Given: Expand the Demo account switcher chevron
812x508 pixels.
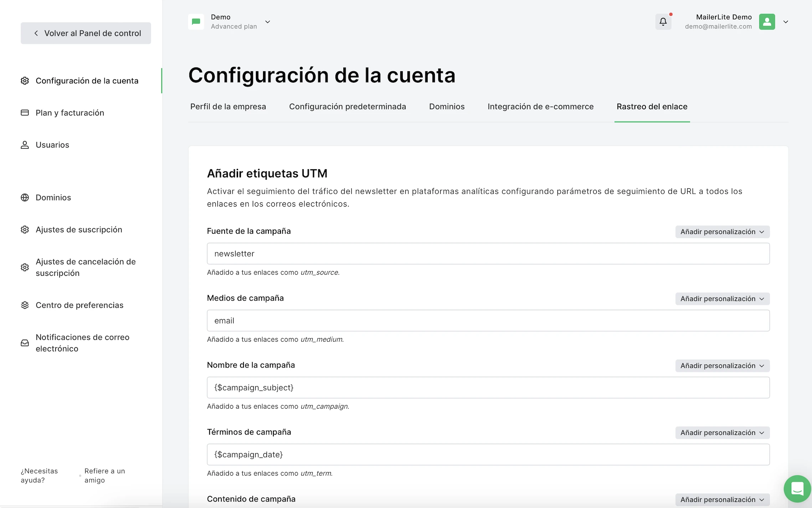Looking at the screenshot, I should [268, 22].
